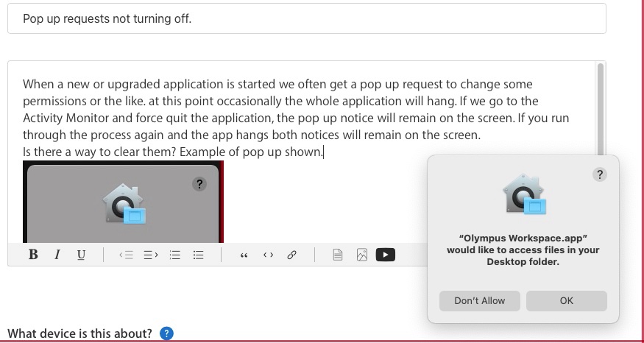Increase indent with the indent icon
The height and width of the screenshot is (343, 644).
(x=151, y=255)
